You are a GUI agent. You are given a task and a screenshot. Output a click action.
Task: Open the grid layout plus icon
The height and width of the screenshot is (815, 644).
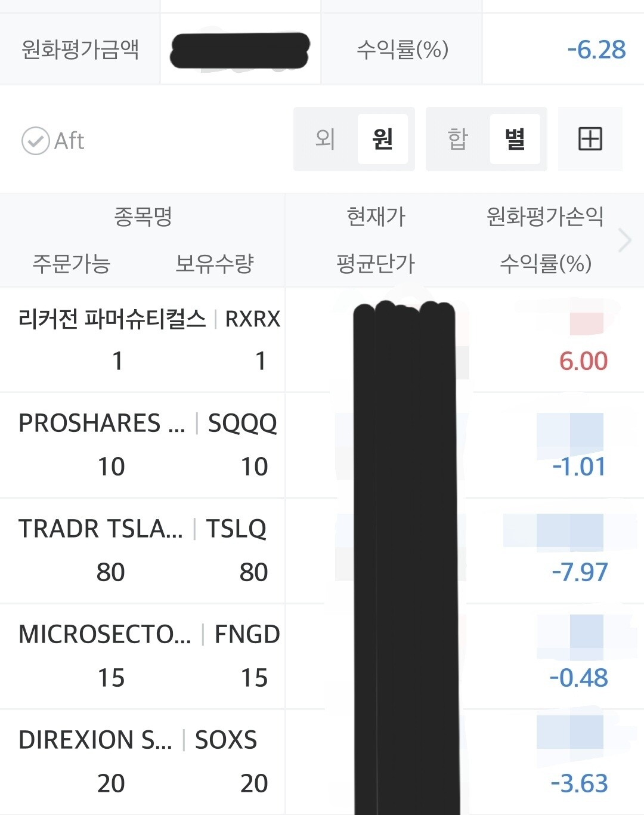click(590, 139)
